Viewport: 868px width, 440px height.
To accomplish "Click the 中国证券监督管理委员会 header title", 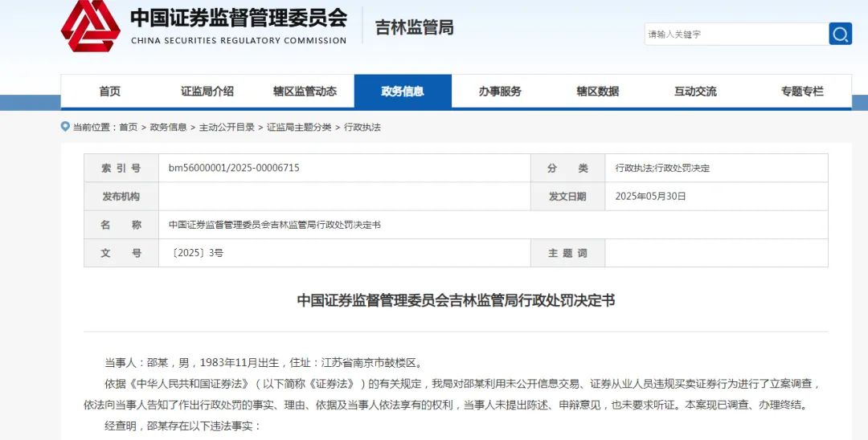I will 239,17.
